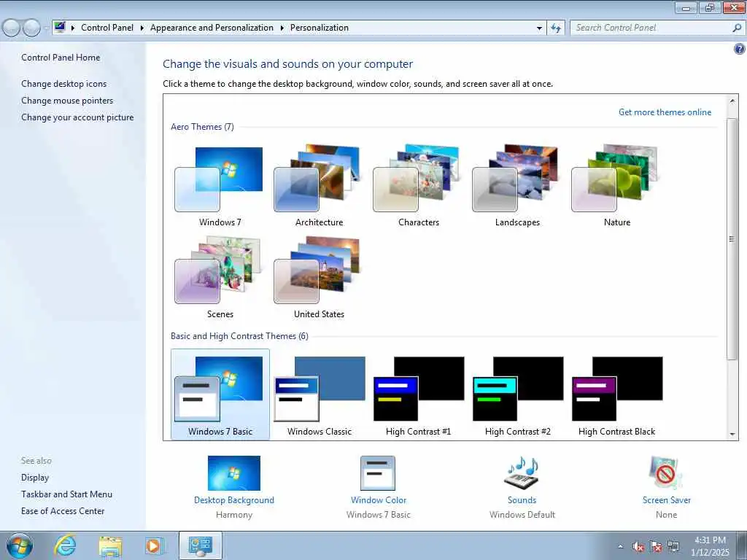Image resolution: width=747 pixels, height=560 pixels.
Task: Open the Sounds settings icon
Action: (522, 473)
